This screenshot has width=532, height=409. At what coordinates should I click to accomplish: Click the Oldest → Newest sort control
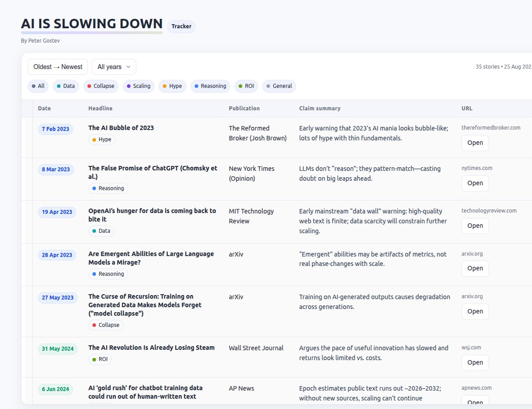tap(57, 66)
